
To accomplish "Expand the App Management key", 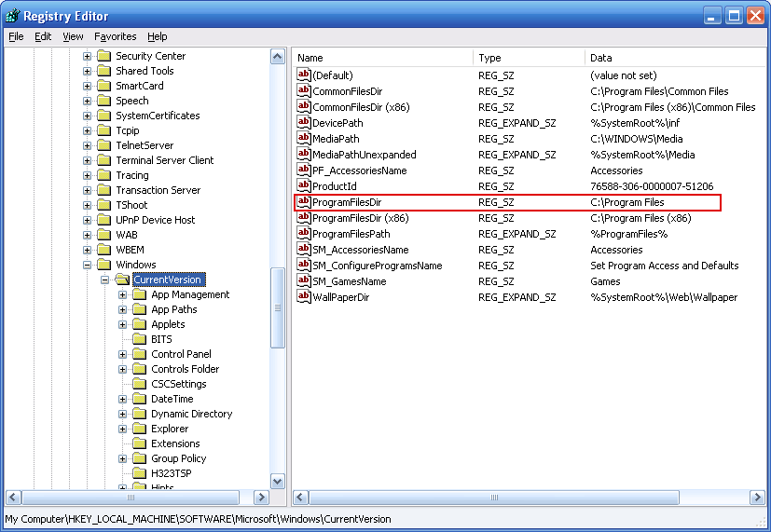I will (122, 294).
